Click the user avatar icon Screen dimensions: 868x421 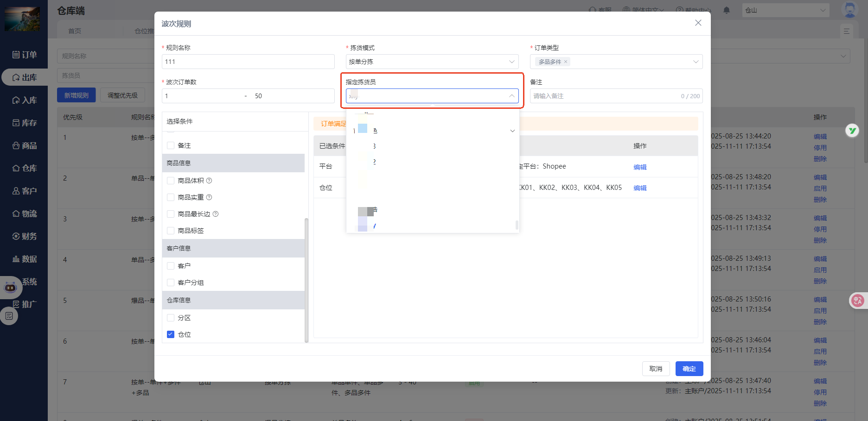[x=849, y=10]
